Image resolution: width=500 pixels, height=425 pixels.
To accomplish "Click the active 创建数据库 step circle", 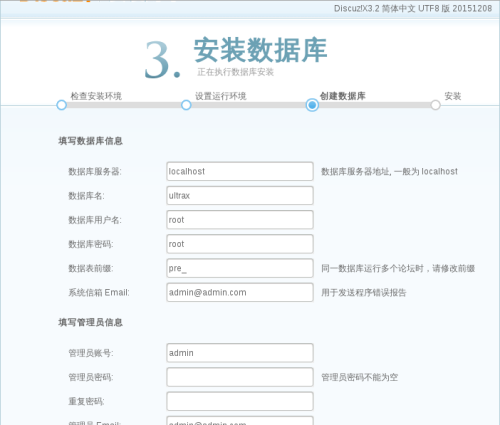I will [x=312, y=105].
